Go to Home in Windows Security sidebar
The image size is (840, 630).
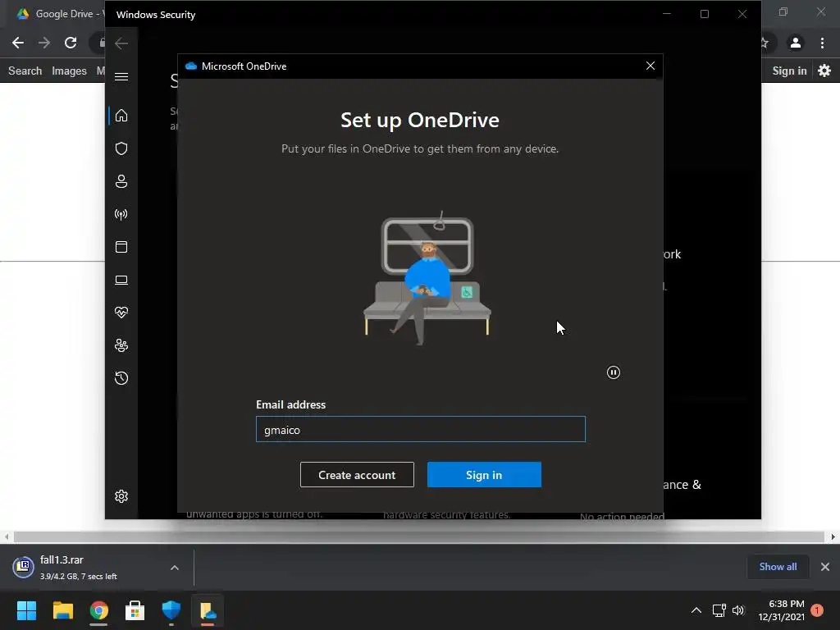121,116
